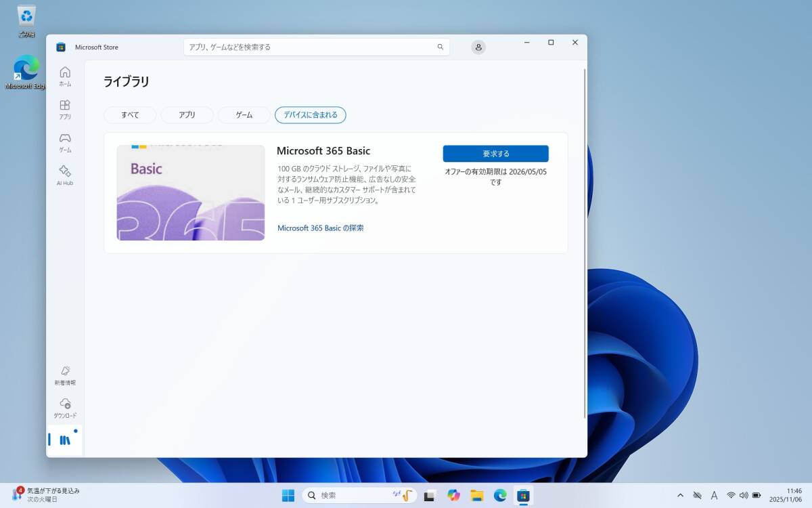The width and height of the screenshot is (812, 508).
Task: Select the すべて filter tab
Action: (130, 115)
